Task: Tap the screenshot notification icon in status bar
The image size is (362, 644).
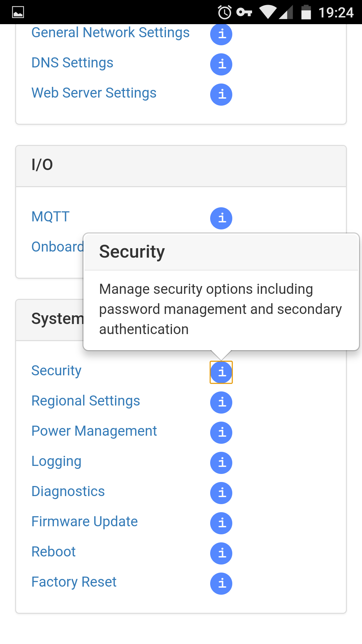Action: [x=18, y=12]
